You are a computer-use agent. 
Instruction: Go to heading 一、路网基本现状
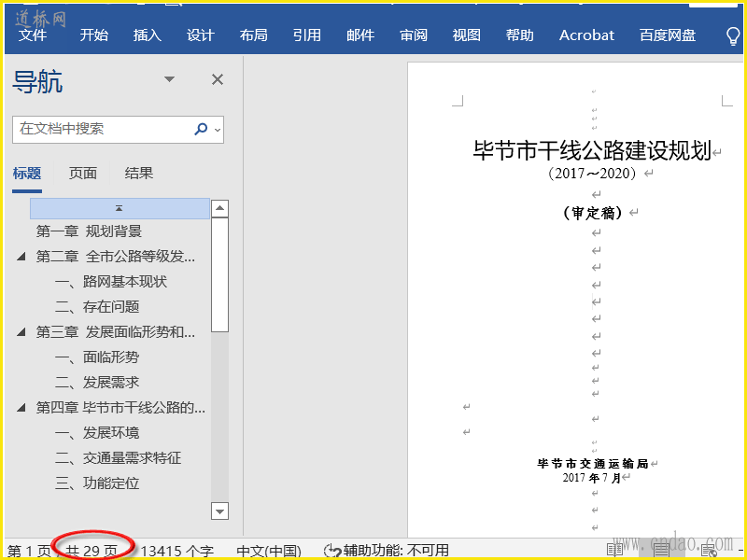(111, 282)
